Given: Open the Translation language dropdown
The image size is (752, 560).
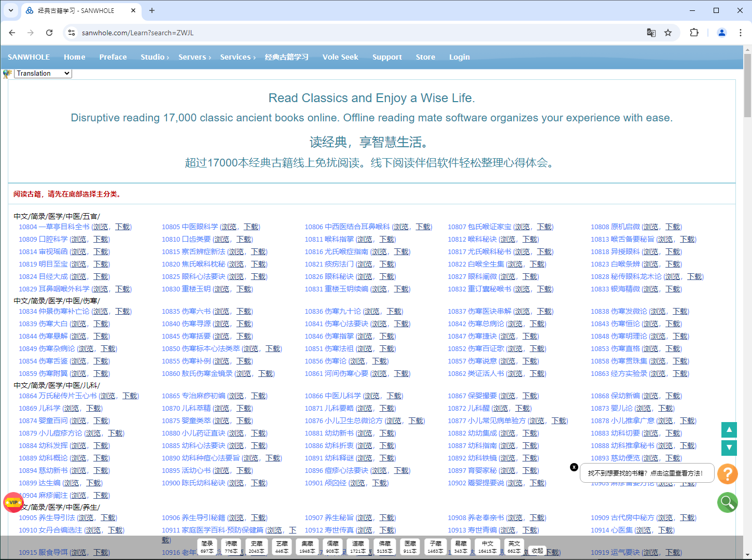Looking at the screenshot, I should [43, 74].
